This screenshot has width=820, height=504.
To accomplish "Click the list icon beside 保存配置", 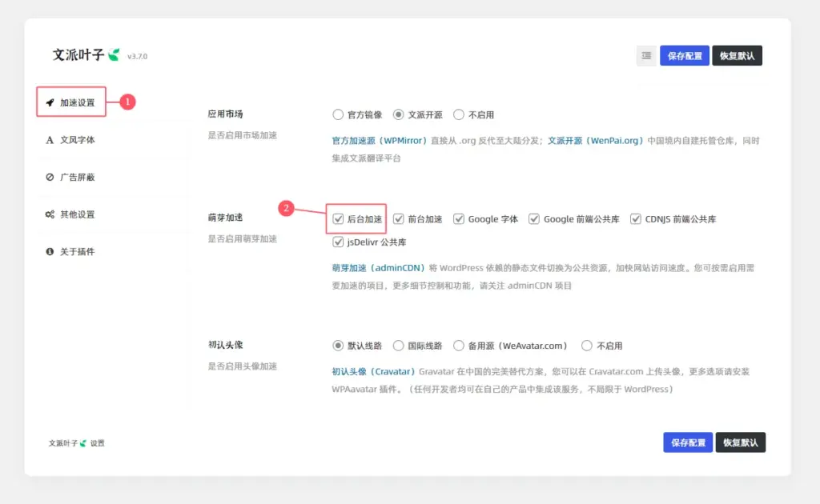I will point(646,56).
